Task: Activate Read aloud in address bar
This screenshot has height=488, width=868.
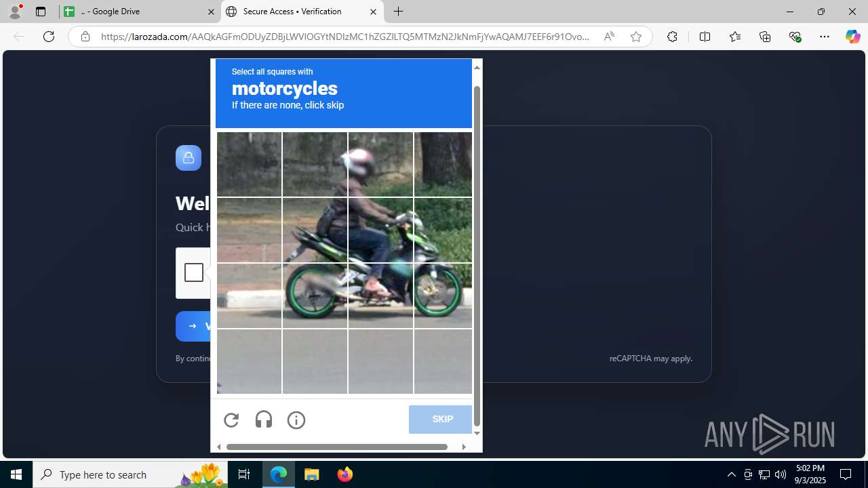Action: pyautogui.click(x=609, y=37)
